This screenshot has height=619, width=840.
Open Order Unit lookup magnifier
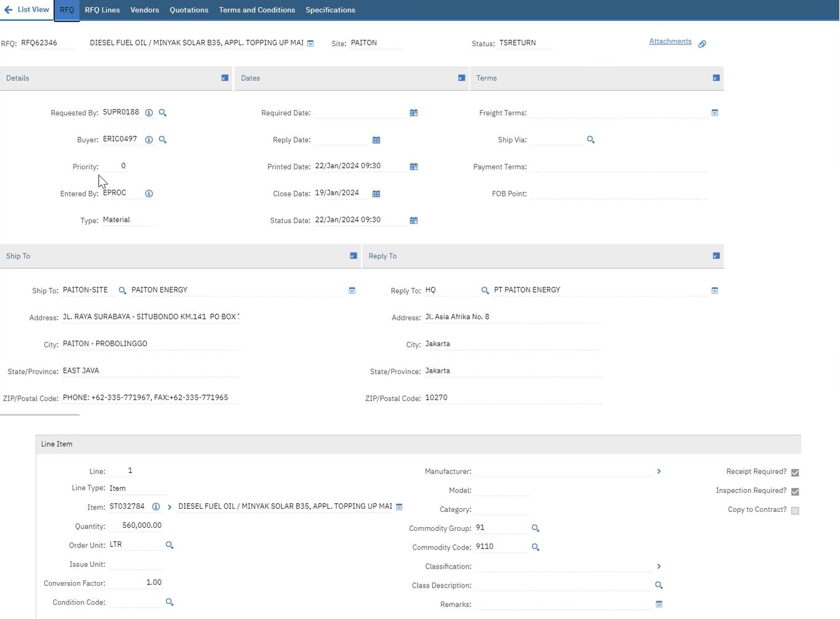click(169, 545)
